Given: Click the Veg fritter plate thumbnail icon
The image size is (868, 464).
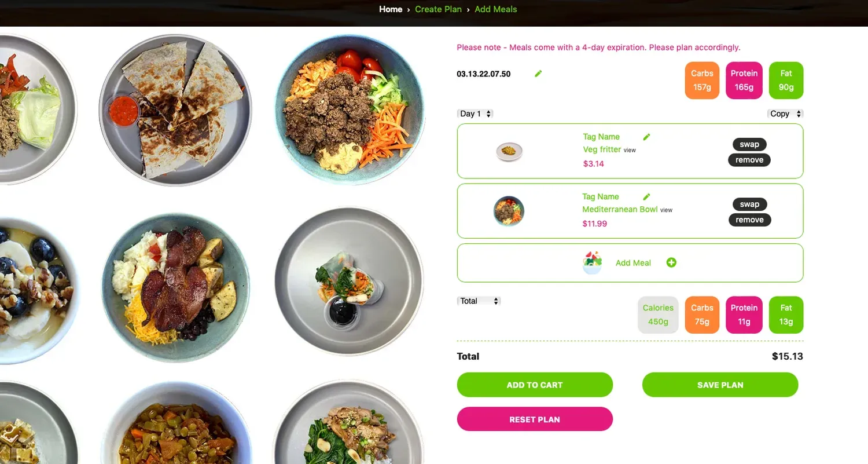Looking at the screenshot, I should [x=509, y=151].
